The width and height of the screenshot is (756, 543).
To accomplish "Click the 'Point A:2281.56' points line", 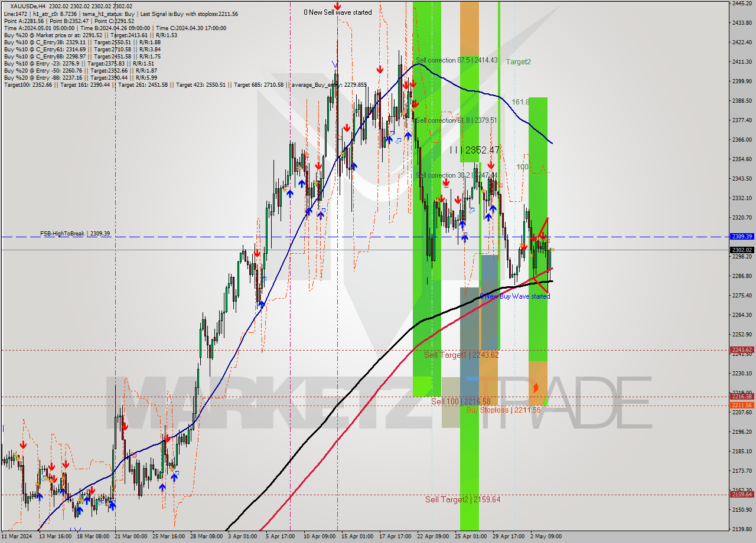I will tap(68, 21).
